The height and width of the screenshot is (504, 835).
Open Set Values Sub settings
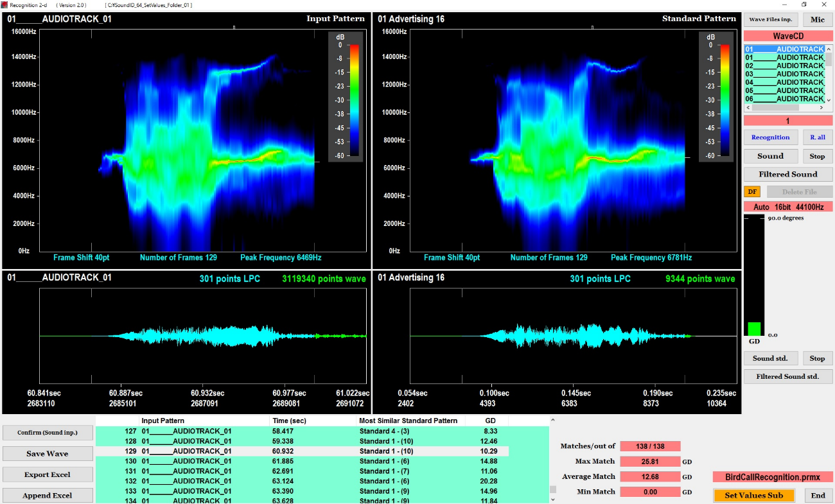754,495
